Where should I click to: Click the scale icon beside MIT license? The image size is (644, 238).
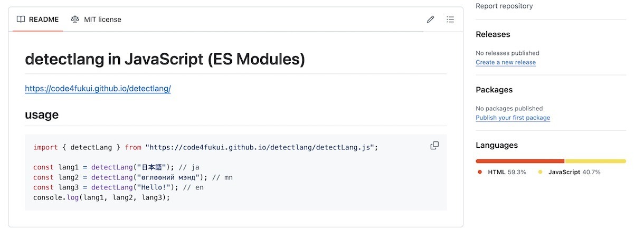tap(75, 20)
